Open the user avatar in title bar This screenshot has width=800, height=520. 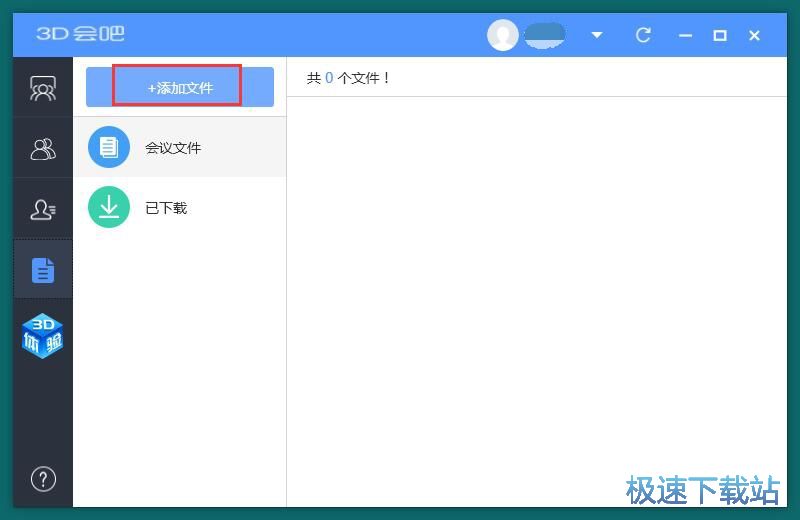click(503, 35)
